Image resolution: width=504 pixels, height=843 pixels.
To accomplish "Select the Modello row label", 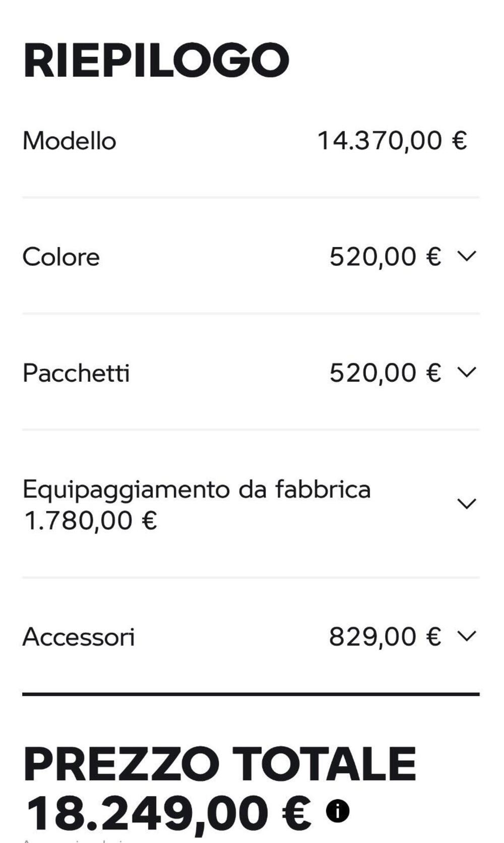I will tap(70, 141).
